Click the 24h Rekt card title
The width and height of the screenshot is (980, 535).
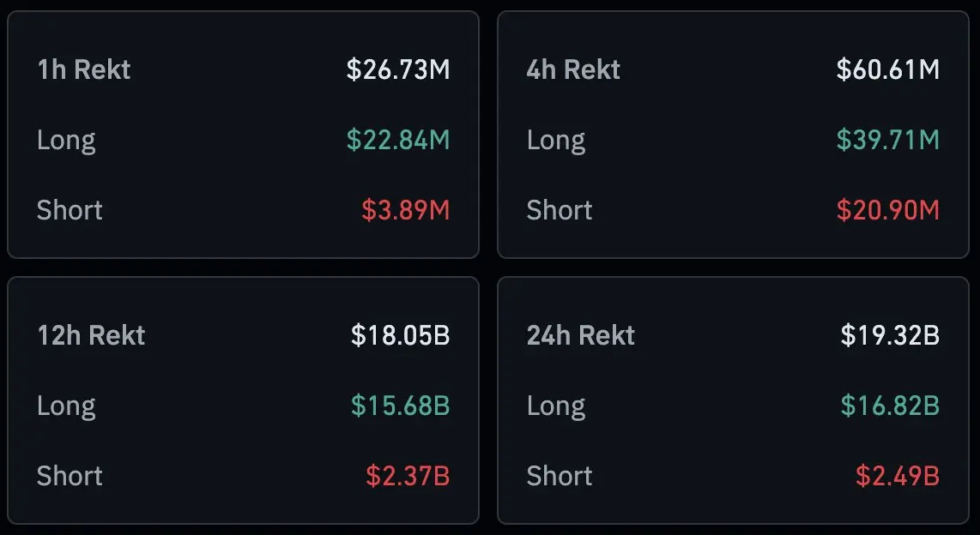click(580, 335)
